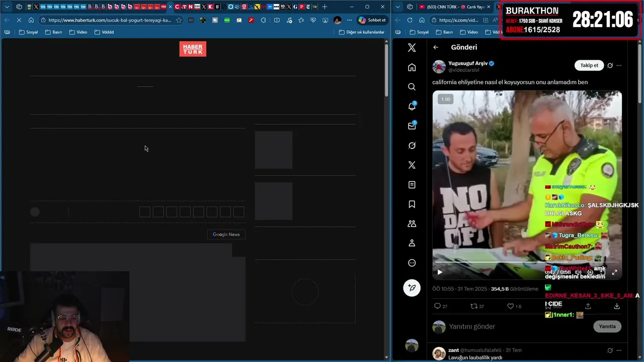Open the Sosyal bookmarks folder in left window
This screenshot has height=362, width=644.
point(28,32)
